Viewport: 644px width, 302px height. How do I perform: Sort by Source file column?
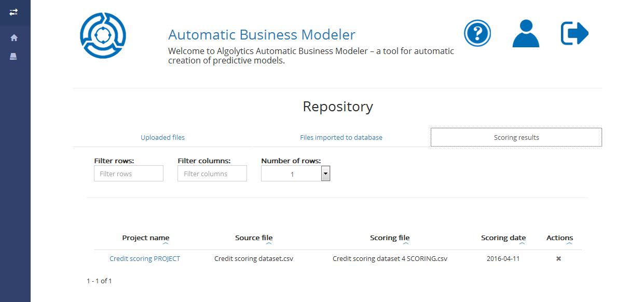pyautogui.click(x=254, y=238)
